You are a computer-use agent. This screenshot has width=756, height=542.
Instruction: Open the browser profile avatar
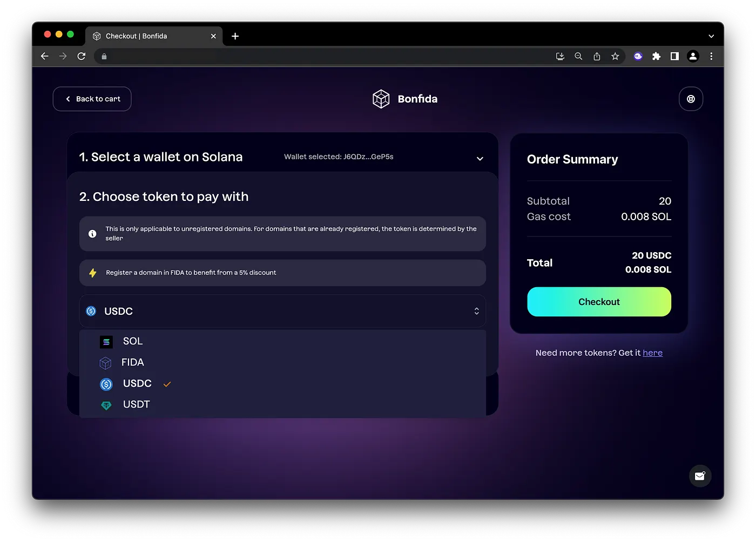click(693, 56)
